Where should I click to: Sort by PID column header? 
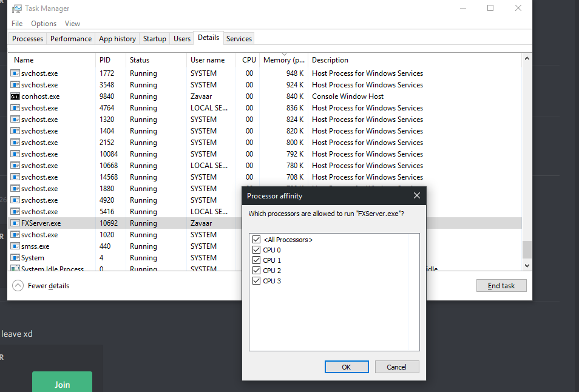click(110, 60)
